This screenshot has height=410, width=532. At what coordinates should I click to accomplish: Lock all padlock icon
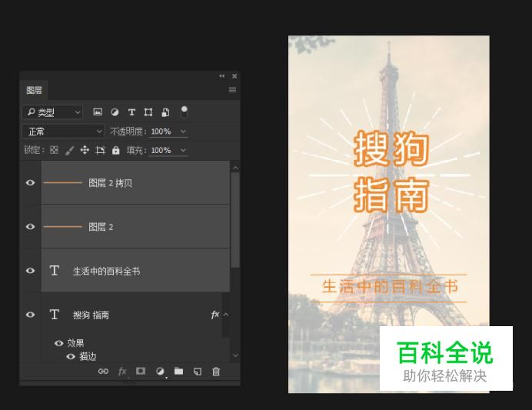(x=115, y=150)
